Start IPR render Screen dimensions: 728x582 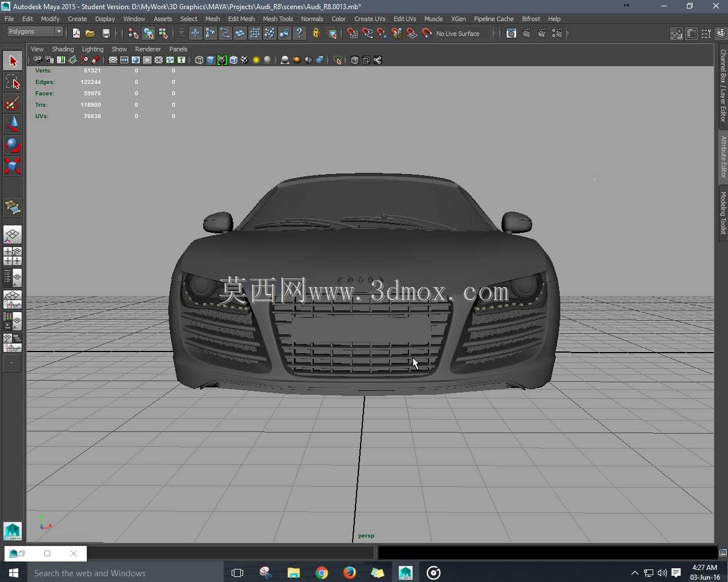[542, 34]
